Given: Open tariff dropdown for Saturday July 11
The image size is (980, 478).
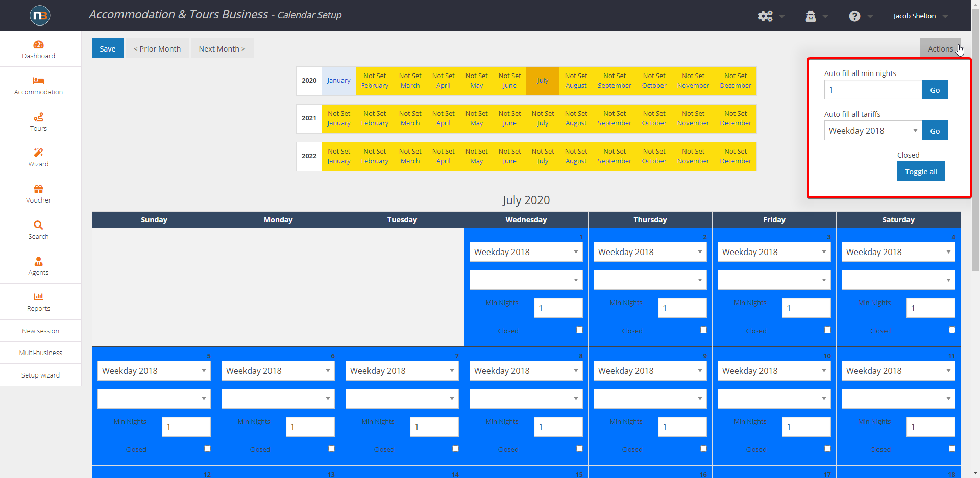Looking at the screenshot, I should 898,371.
